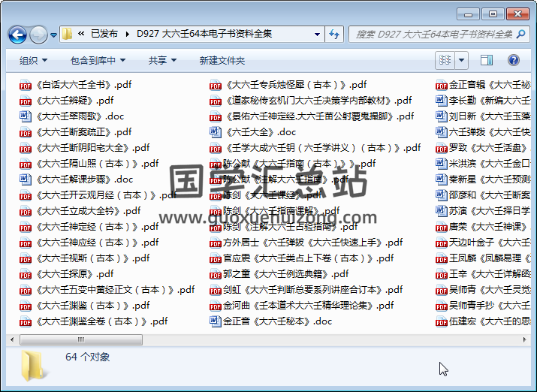Expand the view options dropdown arrow
The image size is (537, 392).
462,60
